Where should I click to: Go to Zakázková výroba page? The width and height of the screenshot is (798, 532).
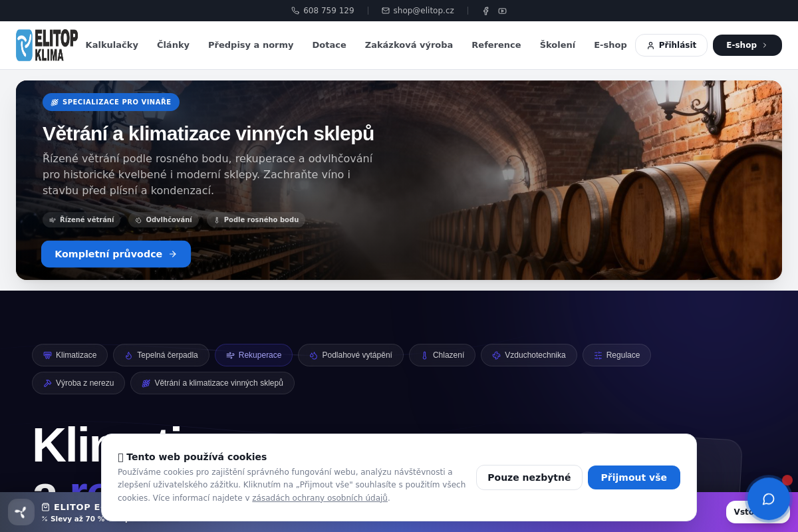click(409, 45)
